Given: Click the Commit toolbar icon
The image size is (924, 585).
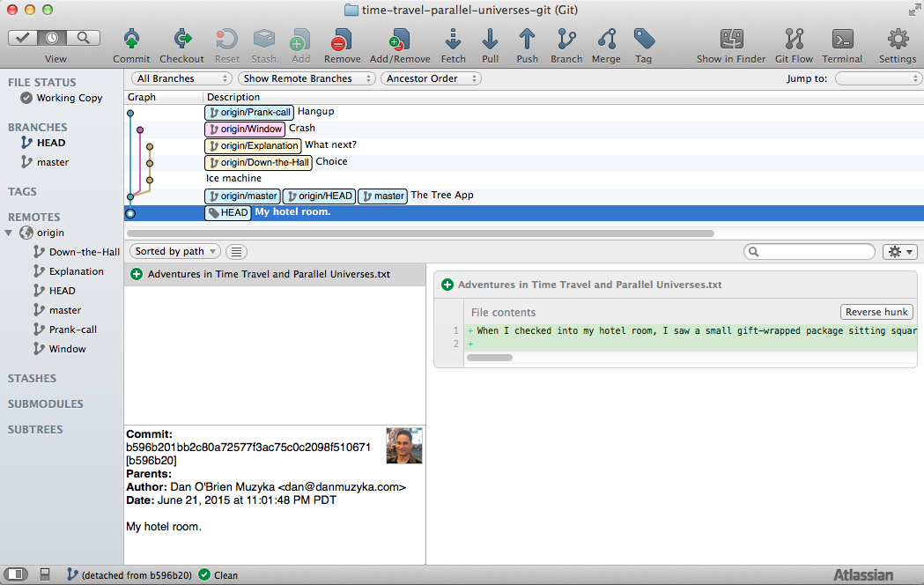Looking at the screenshot, I should [x=131, y=40].
